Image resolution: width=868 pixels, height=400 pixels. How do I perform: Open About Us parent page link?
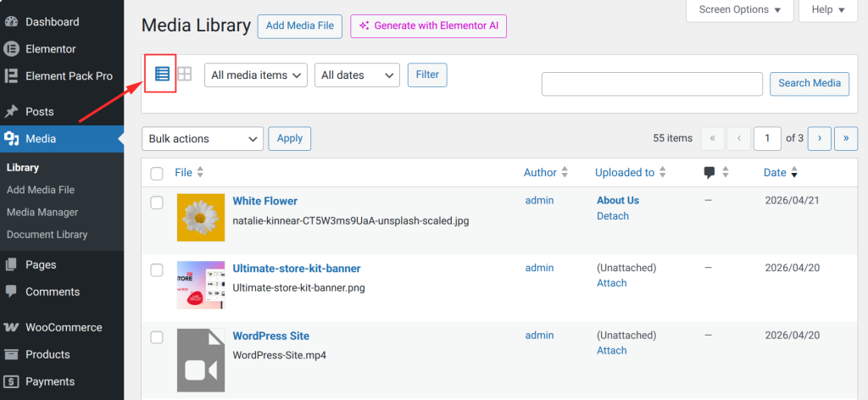[618, 200]
